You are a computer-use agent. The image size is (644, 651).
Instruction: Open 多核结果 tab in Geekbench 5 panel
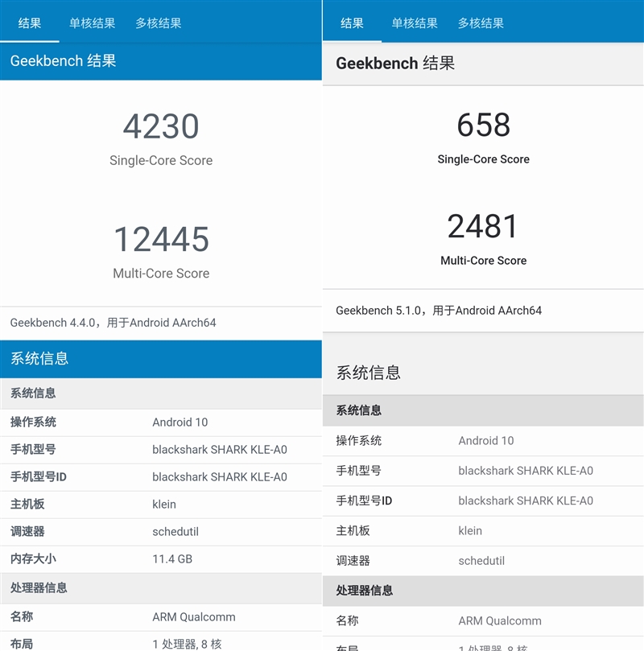(481, 23)
